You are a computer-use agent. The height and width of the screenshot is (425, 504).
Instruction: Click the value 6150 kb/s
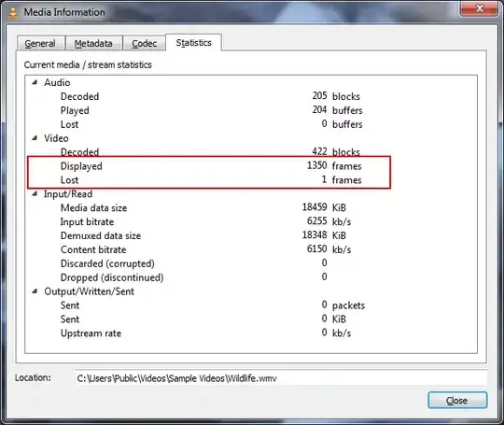coord(329,249)
